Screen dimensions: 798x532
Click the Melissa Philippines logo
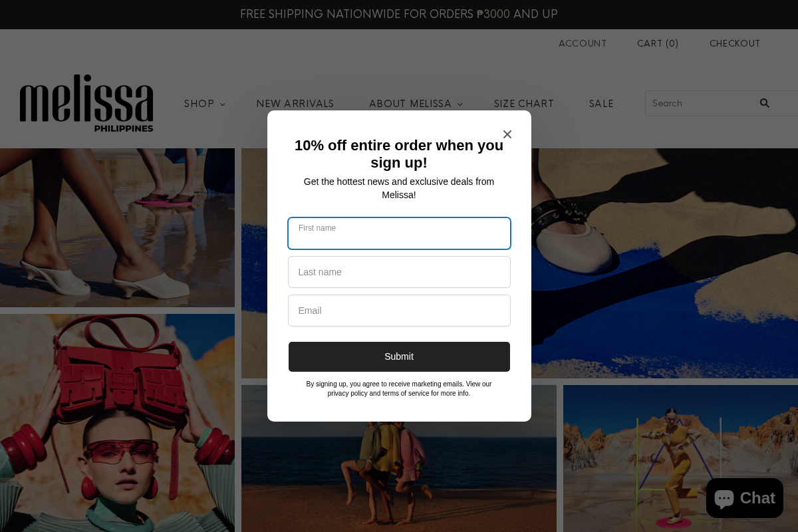click(86, 103)
